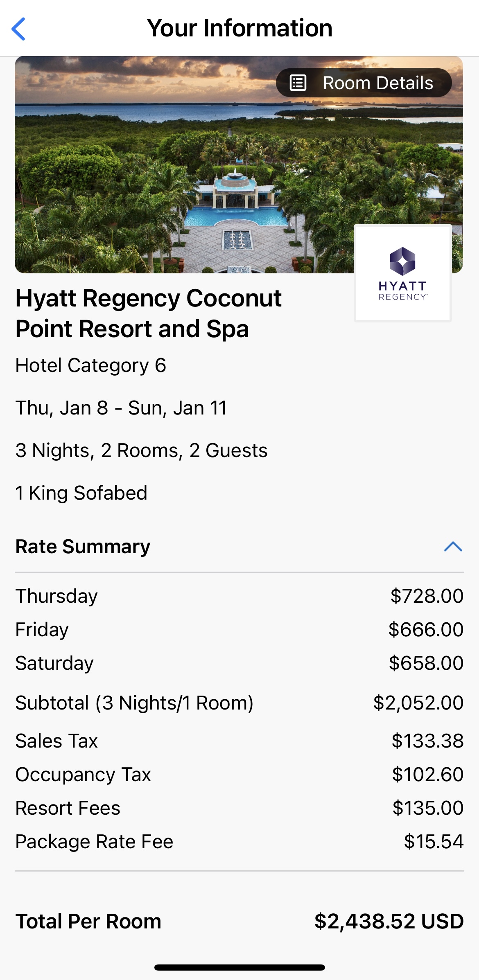
Task: Tap the 3 Nights, 2 Rooms, 2 Guests line
Action: pyautogui.click(x=141, y=451)
